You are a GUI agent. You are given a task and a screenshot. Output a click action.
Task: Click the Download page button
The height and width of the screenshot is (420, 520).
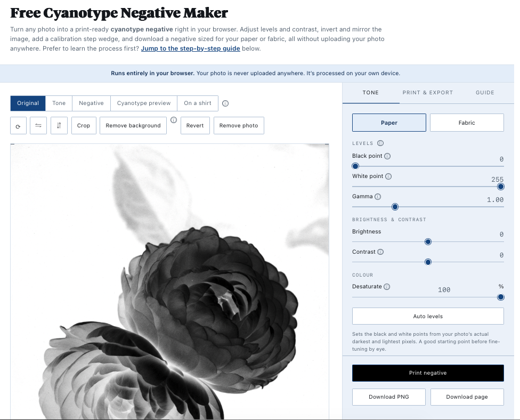(x=467, y=397)
